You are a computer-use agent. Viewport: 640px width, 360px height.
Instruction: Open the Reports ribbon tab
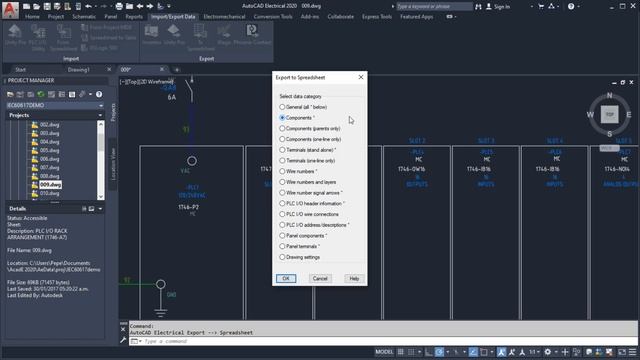(x=134, y=17)
